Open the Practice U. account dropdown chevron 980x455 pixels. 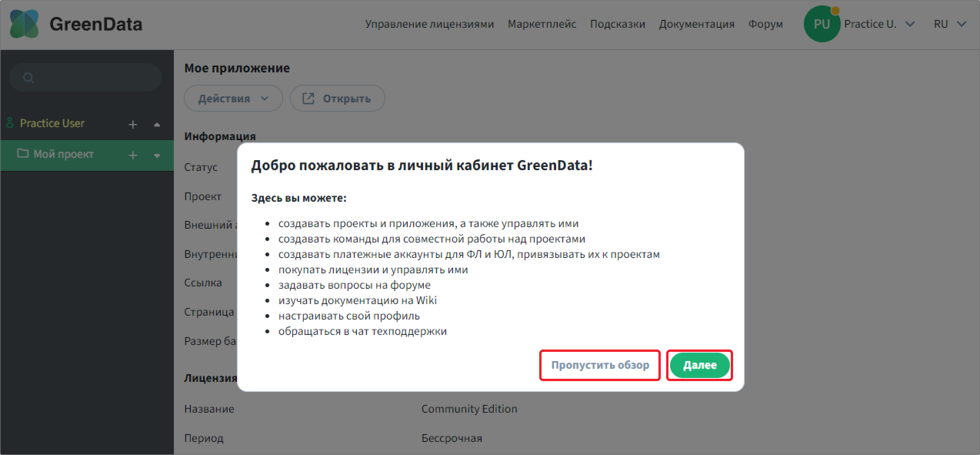[910, 24]
